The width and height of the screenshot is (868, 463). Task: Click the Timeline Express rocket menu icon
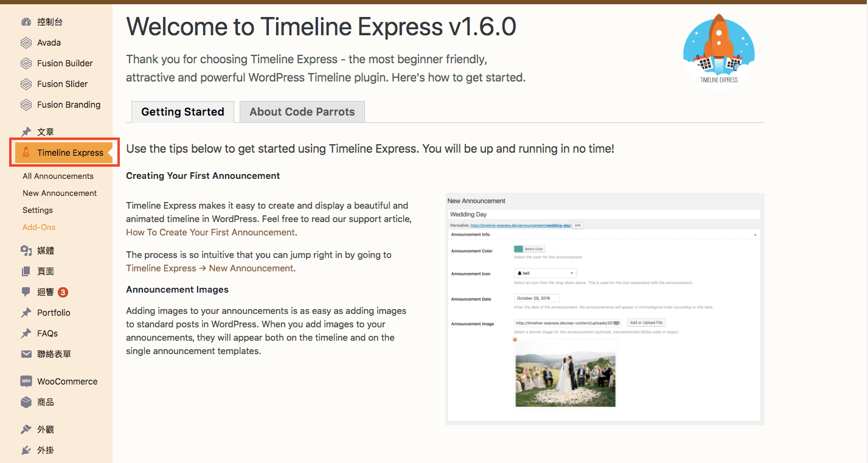[26, 153]
